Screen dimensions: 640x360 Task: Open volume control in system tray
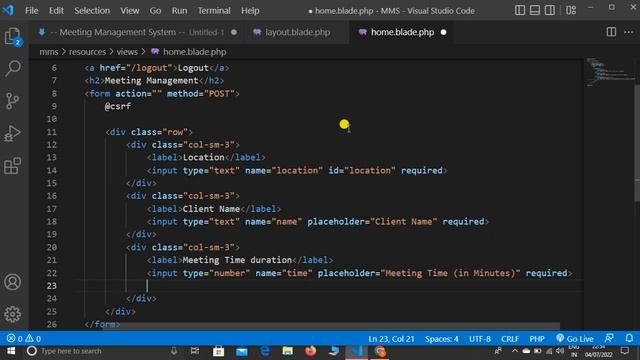point(560,351)
